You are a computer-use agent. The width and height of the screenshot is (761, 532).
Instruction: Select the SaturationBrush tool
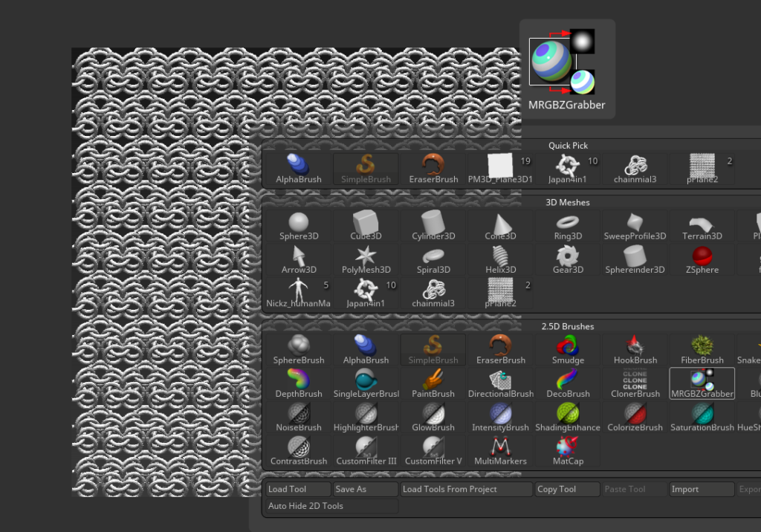point(702,418)
